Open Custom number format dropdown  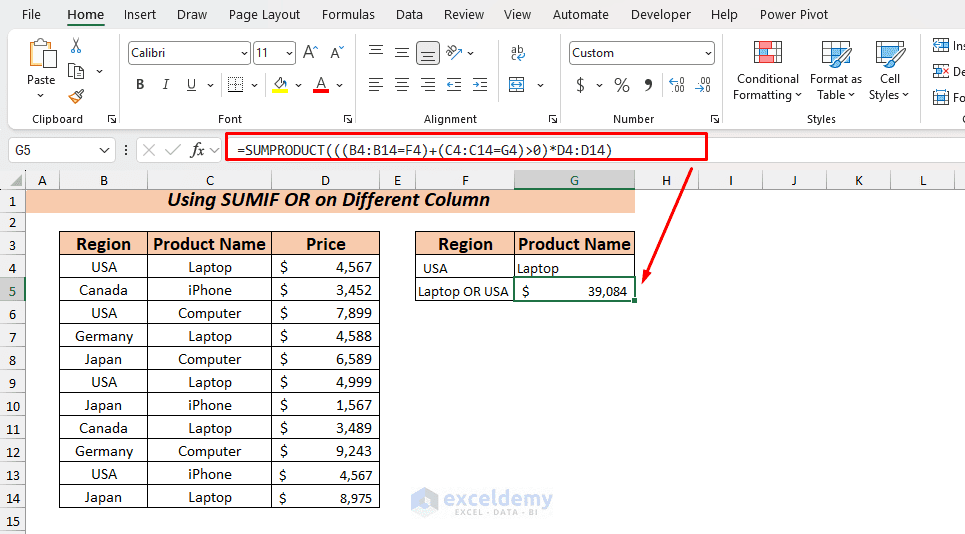[x=708, y=54]
